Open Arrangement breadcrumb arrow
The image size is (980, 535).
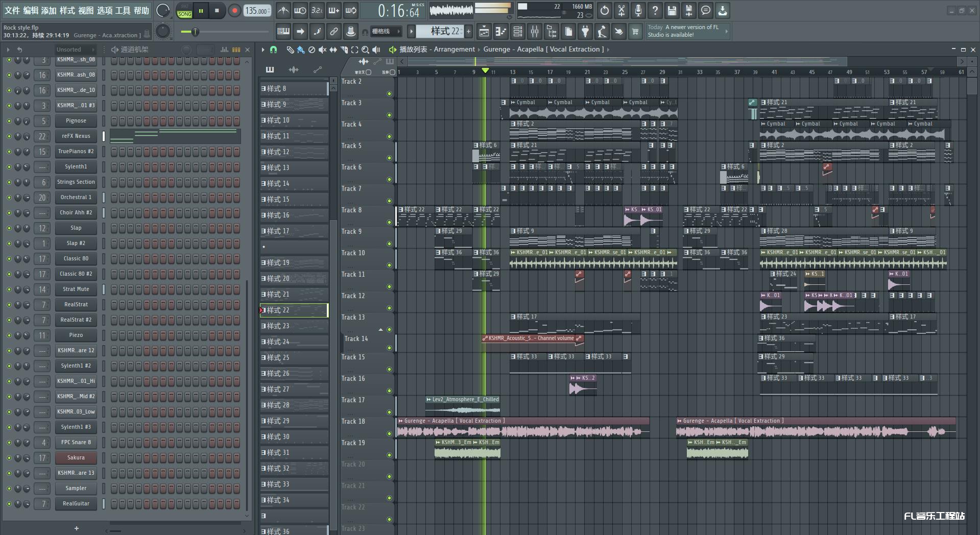[479, 50]
